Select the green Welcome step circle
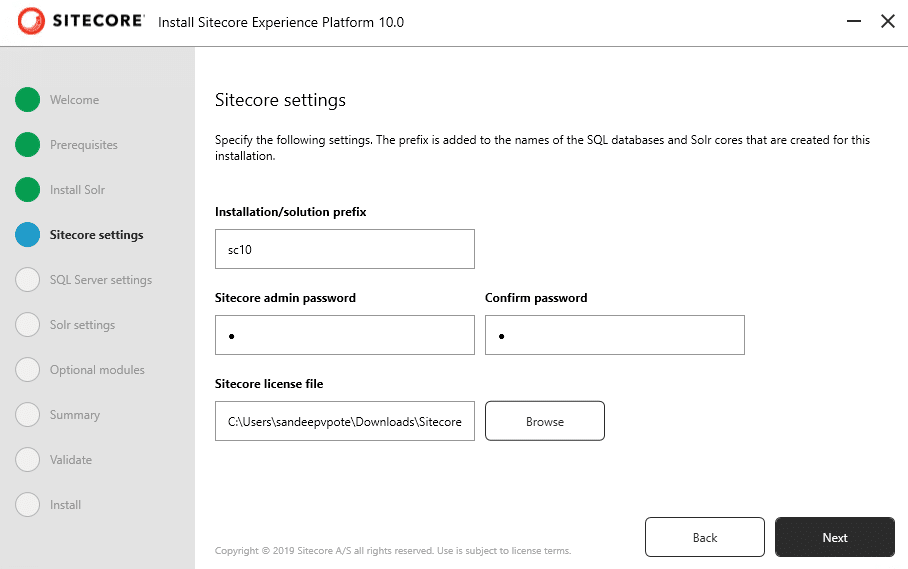This screenshot has height=569, width=908. [27, 100]
